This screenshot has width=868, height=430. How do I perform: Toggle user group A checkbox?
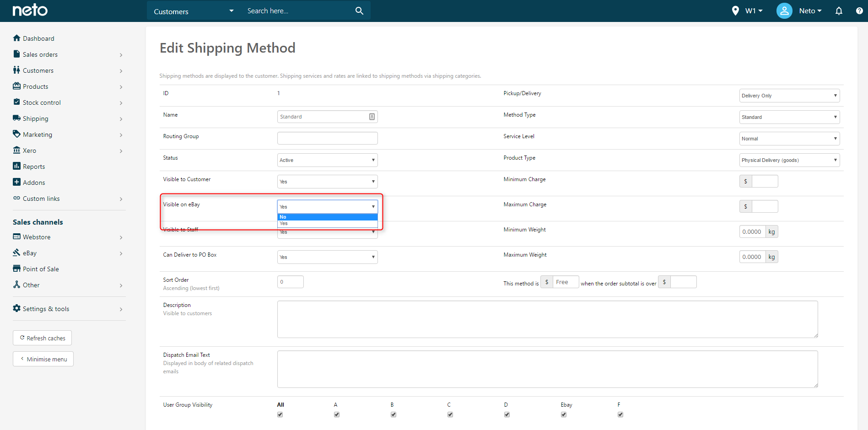click(337, 414)
